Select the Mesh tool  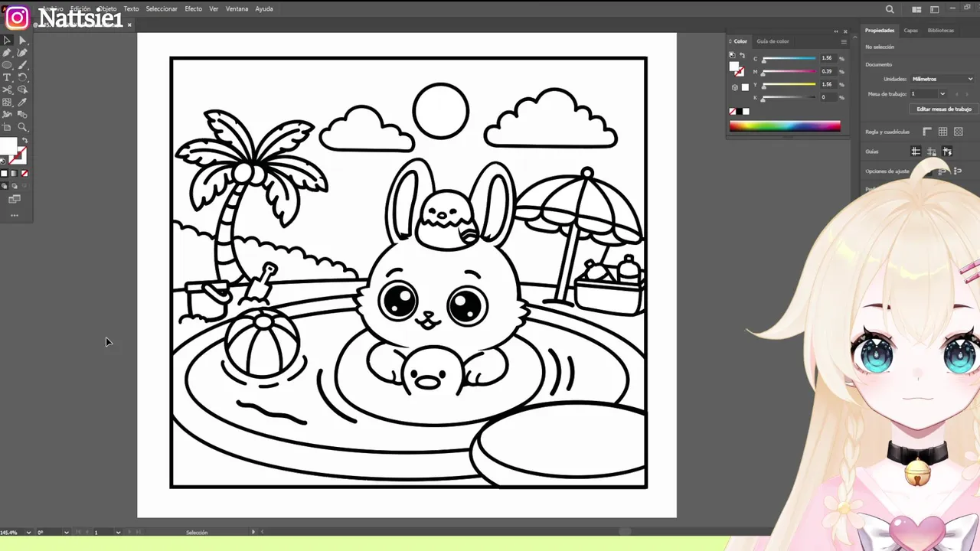click(x=7, y=102)
